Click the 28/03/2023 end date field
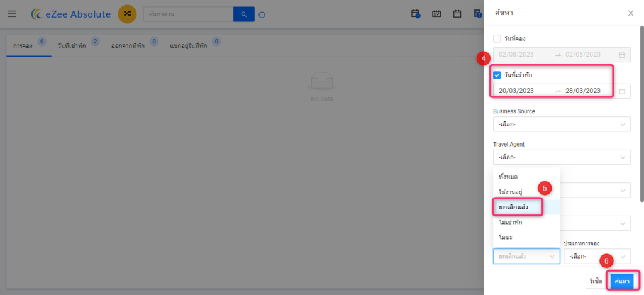644x295 pixels. pyautogui.click(x=583, y=91)
